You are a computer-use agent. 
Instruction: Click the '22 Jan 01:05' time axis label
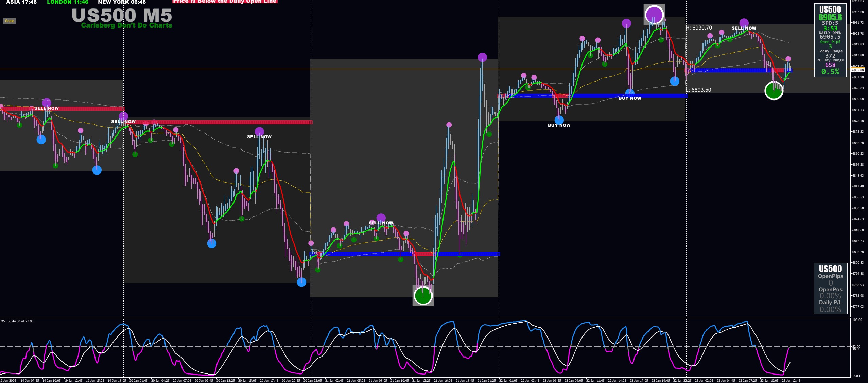coord(508,380)
